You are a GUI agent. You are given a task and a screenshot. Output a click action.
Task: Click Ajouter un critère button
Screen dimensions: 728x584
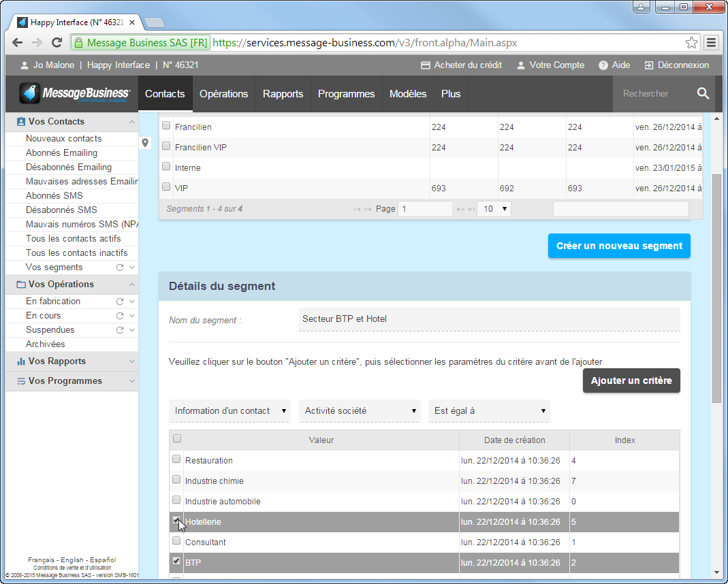click(x=631, y=380)
